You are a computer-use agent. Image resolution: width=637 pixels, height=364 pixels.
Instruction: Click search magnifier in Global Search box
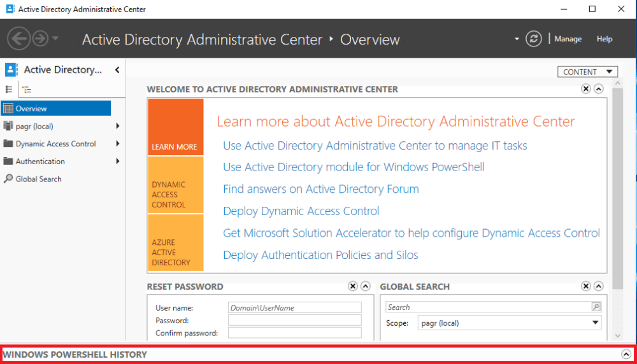point(596,307)
